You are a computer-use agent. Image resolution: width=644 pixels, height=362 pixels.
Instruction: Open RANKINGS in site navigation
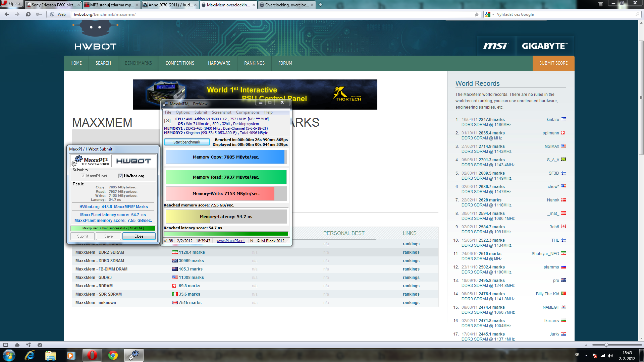(x=254, y=63)
